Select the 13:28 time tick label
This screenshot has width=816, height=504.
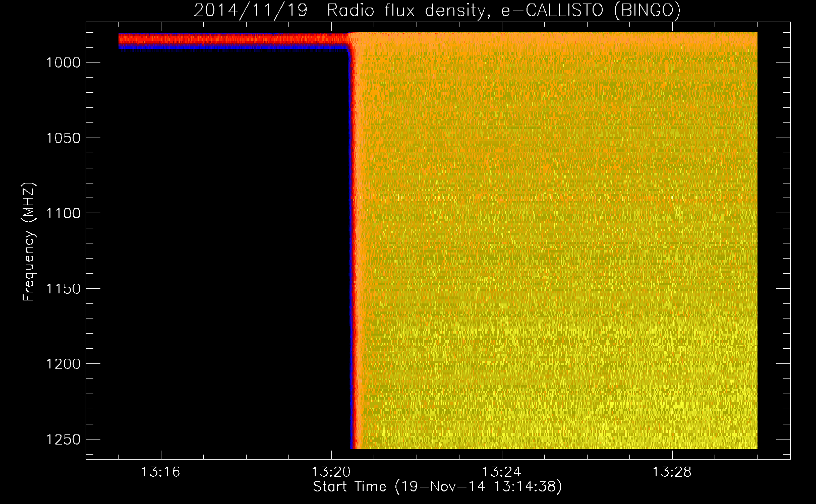click(672, 472)
